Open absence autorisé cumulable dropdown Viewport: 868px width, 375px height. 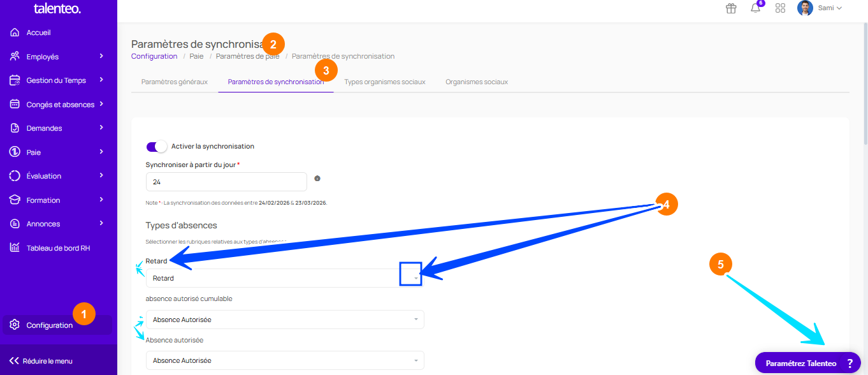284,320
